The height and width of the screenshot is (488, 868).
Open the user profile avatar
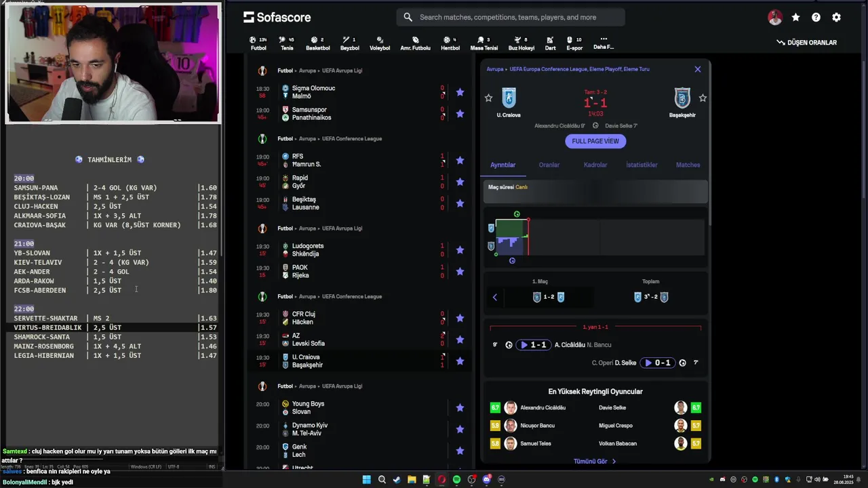775,18
